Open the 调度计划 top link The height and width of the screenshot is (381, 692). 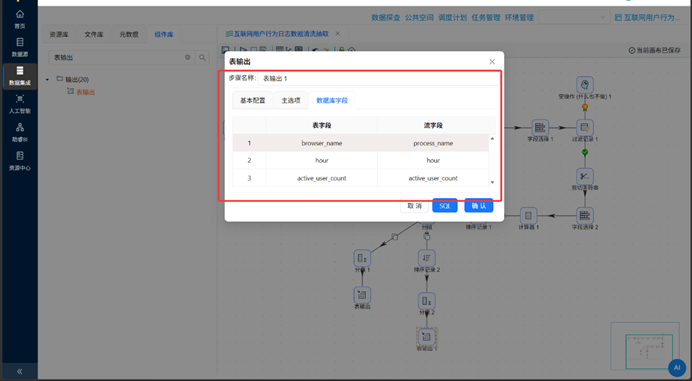coord(452,18)
